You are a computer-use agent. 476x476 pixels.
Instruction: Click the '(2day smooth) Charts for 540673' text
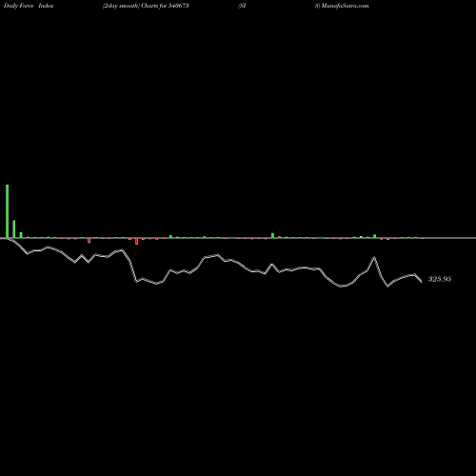tap(146, 6)
